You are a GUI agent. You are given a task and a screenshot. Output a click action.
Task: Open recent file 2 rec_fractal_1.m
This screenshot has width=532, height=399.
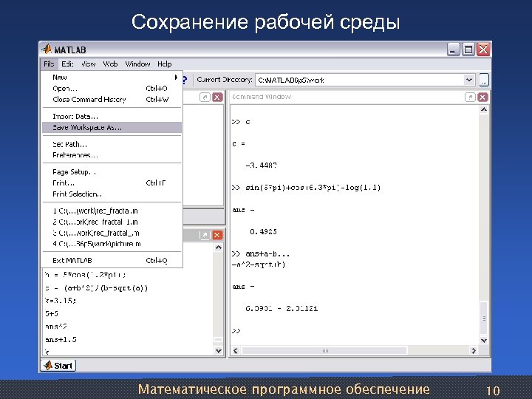click(x=112, y=222)
